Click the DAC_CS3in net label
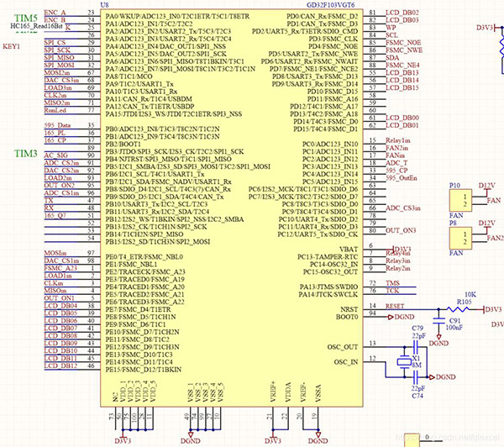This screenshot has height=447, width=504. (61, 80)
